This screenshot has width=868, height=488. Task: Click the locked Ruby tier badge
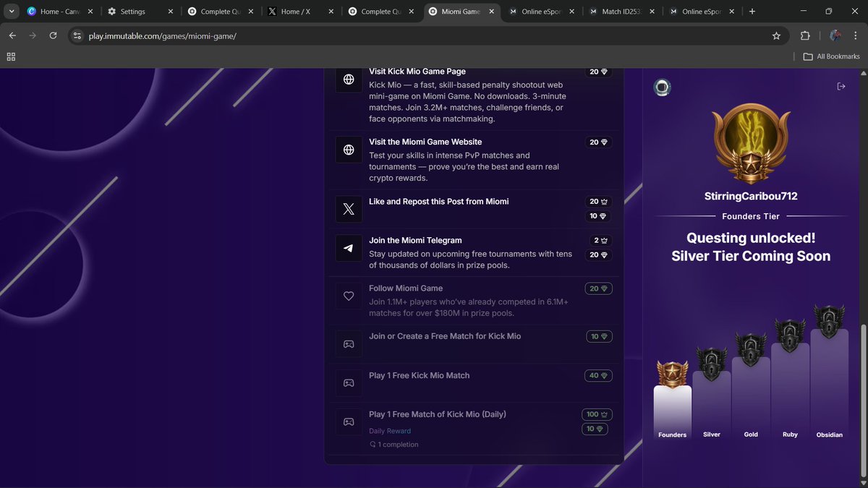point(790,335)
